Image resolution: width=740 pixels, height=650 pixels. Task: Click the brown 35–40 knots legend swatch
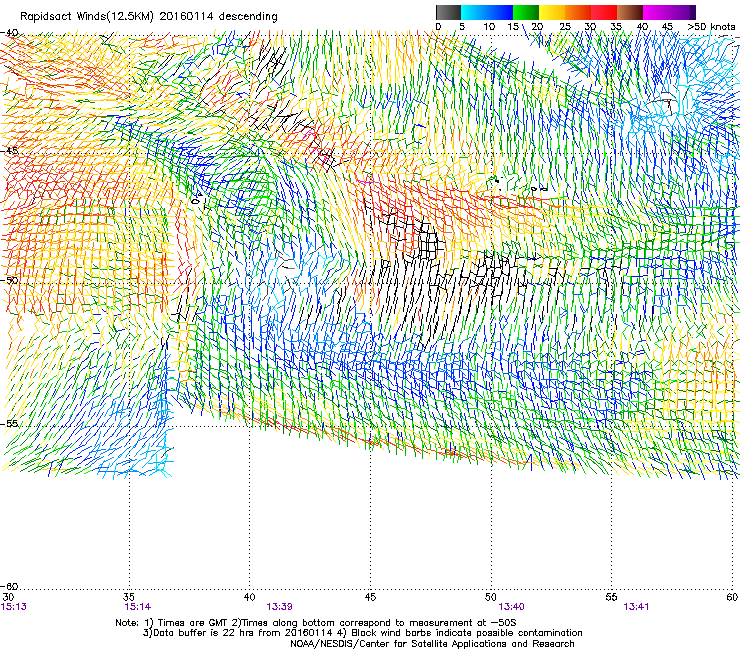tap(630, 12)
